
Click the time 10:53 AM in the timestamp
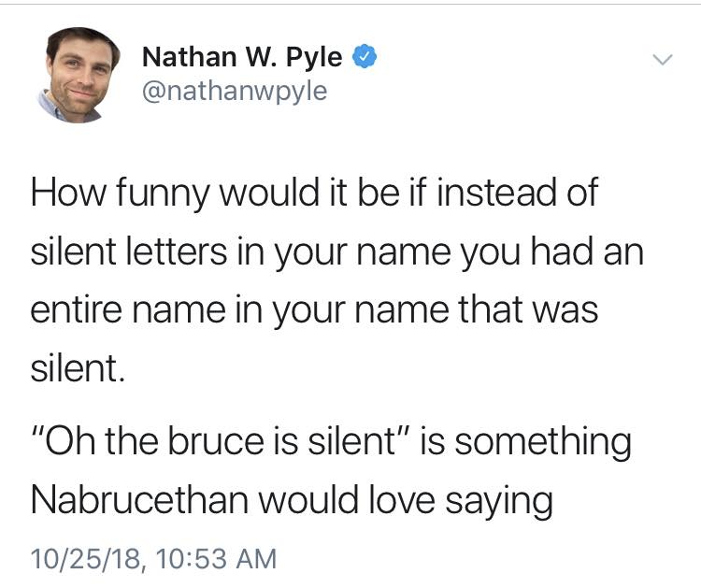(211, 559)
